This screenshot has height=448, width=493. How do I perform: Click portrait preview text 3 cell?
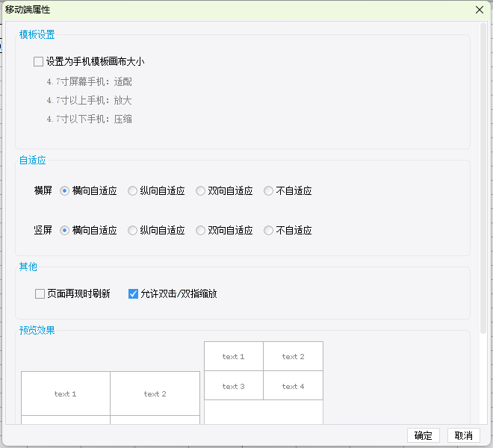(234, 385)
